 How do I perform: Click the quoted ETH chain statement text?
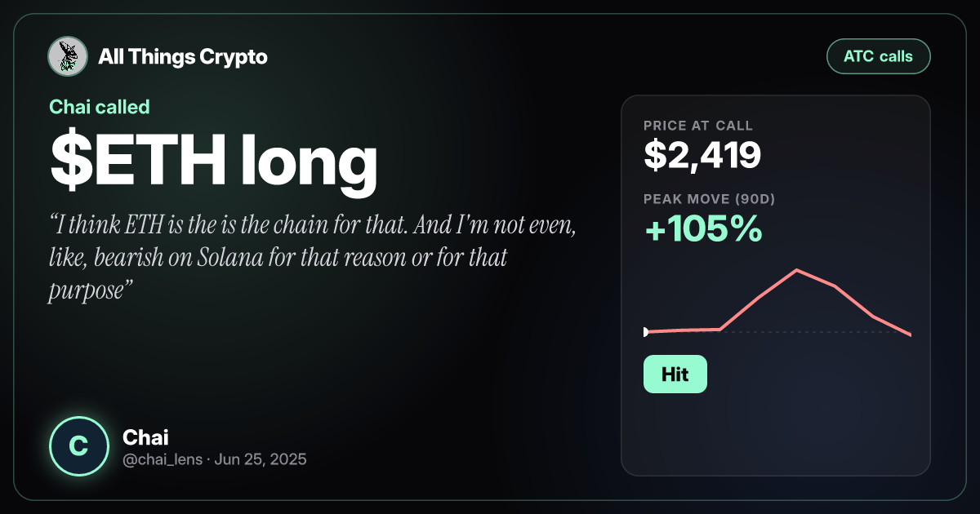click(314, 258)
